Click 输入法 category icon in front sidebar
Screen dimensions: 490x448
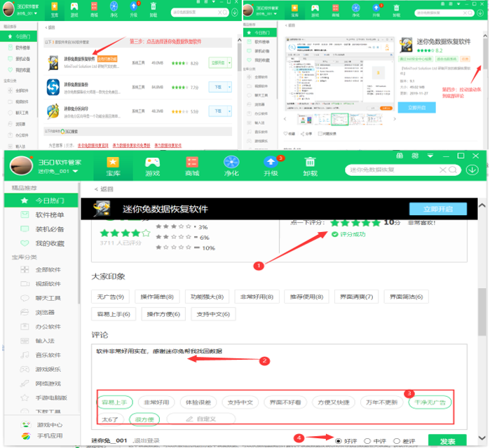click(x=25, y=341)
